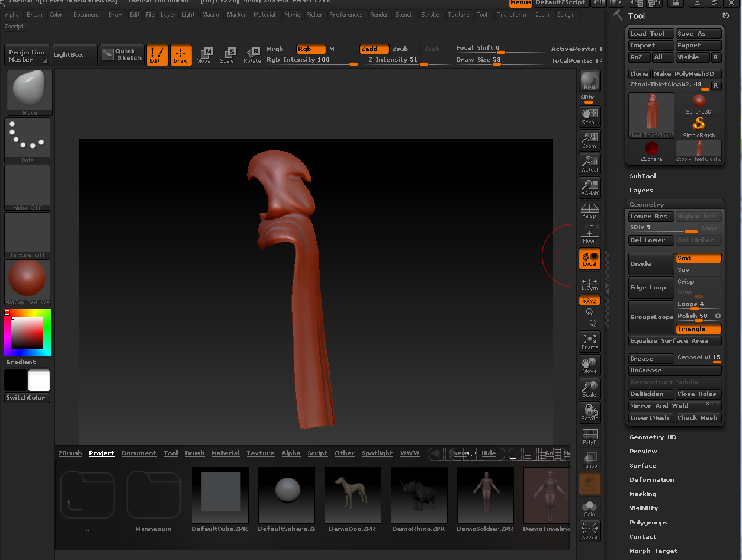The height and width of the screenshot is (560, 742).
Task: Open the Dots stroke selector
Action: 28,140
